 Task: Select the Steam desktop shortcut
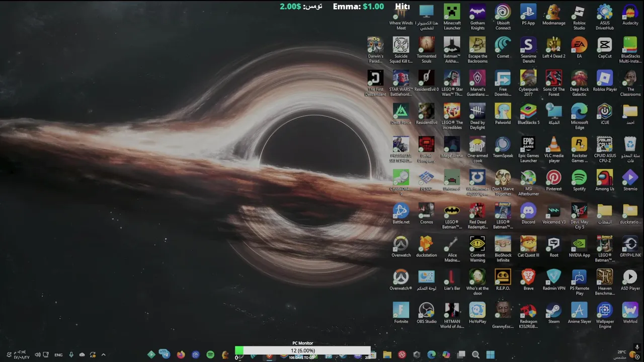coord(553,313)
